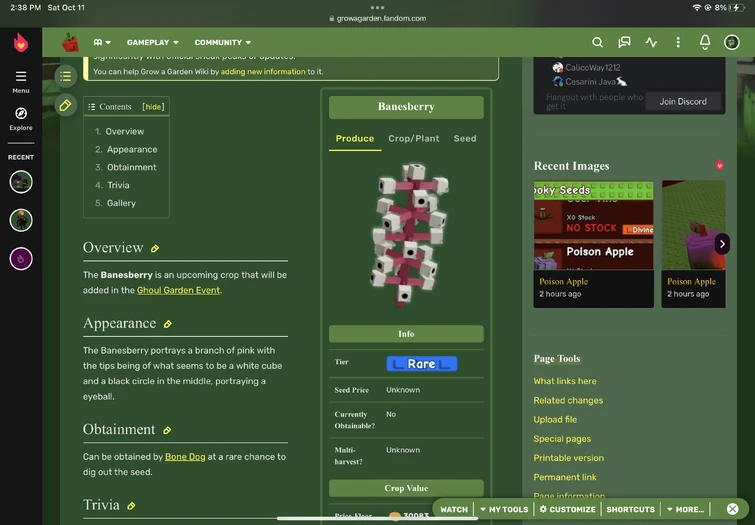Click the Join Discord button

683,102
